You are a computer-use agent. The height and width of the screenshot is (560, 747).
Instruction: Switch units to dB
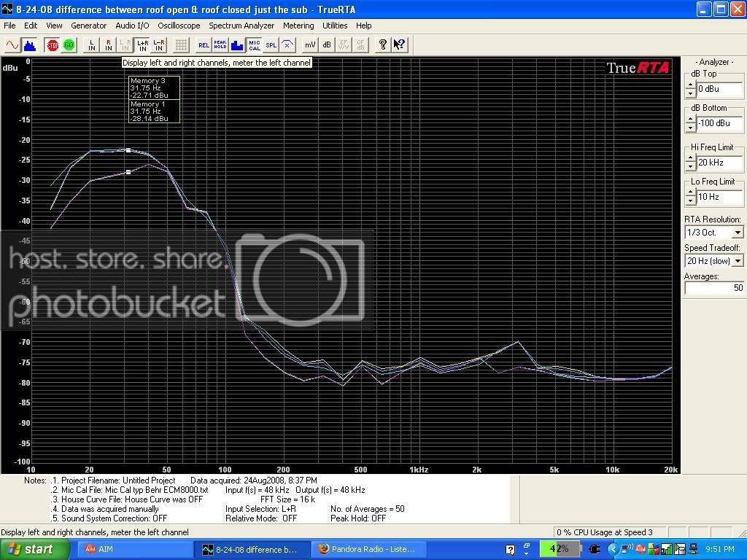327,45
